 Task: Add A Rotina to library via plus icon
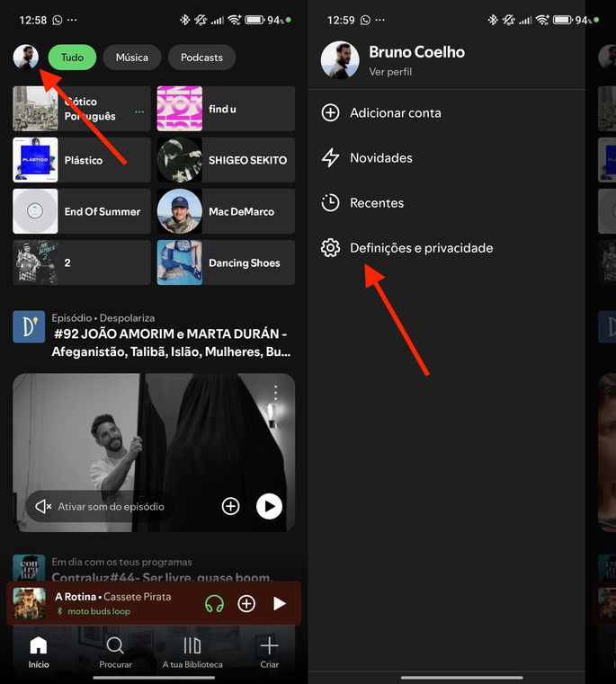(246, 604)
